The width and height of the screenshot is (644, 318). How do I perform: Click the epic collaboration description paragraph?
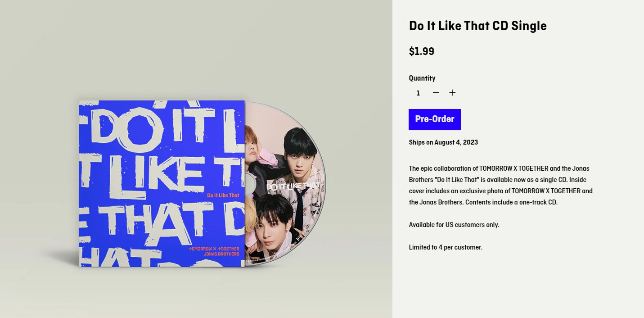click(x=500, y=185)
